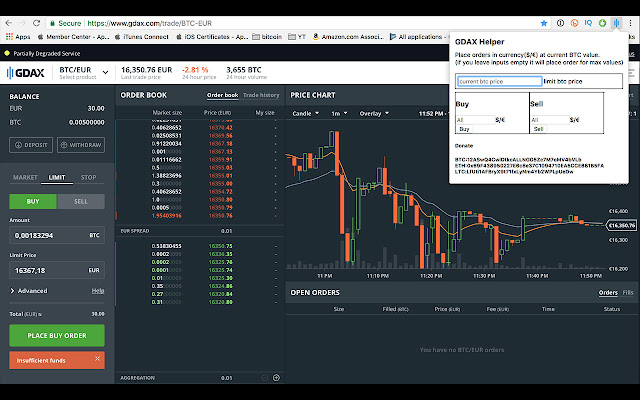Click the 16350.75 bid price row
The height and width of the screenshot is (400, 640).
click(x=200, y=246)
